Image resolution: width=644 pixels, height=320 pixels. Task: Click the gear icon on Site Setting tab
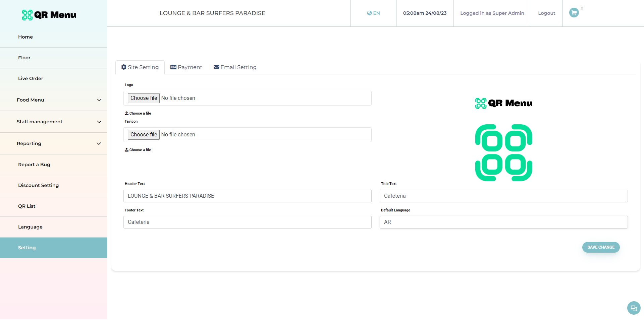(124, 67)
